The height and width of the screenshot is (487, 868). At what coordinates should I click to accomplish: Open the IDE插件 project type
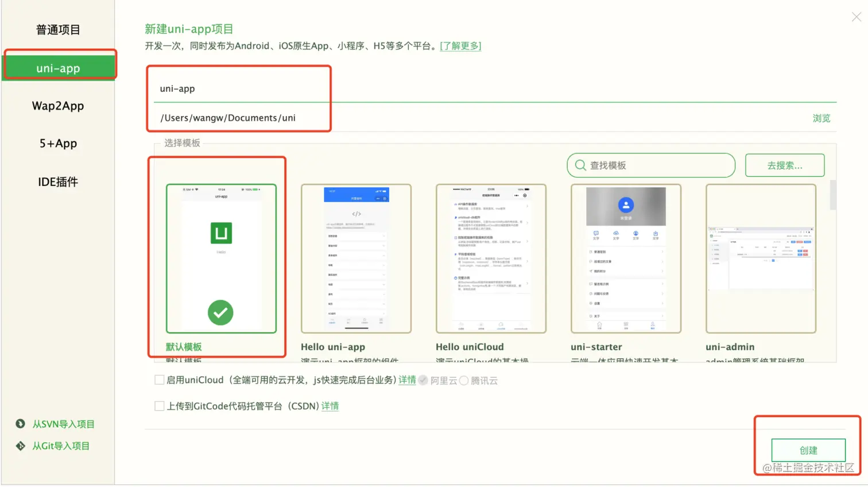click(x=58, y=182)
